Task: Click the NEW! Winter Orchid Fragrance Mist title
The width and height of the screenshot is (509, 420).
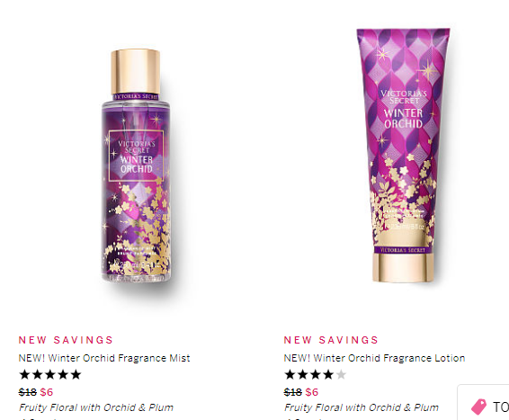Action: [x=104, y=358]
